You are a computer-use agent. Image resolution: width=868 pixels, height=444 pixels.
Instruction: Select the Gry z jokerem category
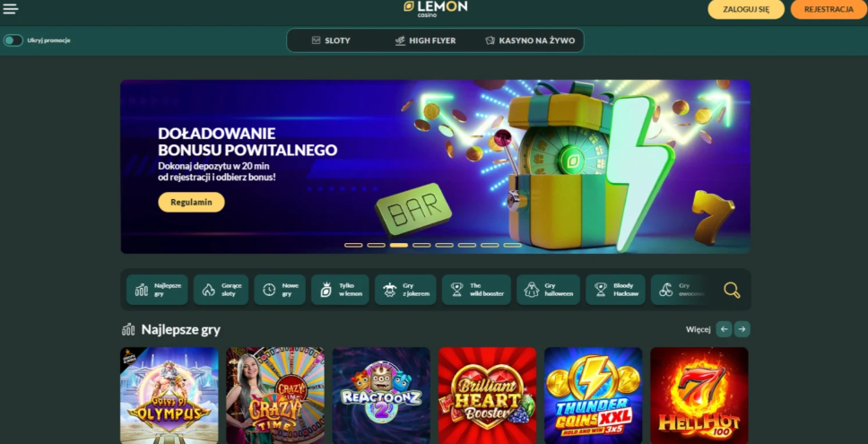[x=405, y=290]
